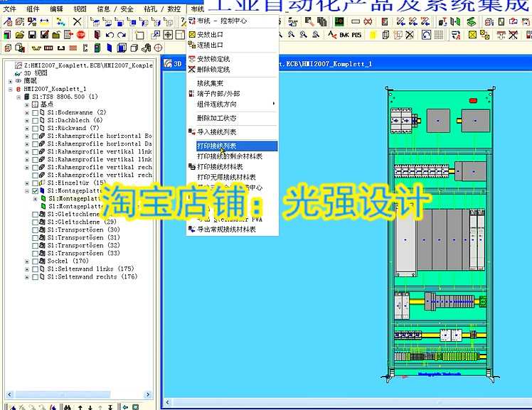532x410 pixels.
Task: Click the binoculars icon in bottom toolbar
Action: (x=67, y=407)
